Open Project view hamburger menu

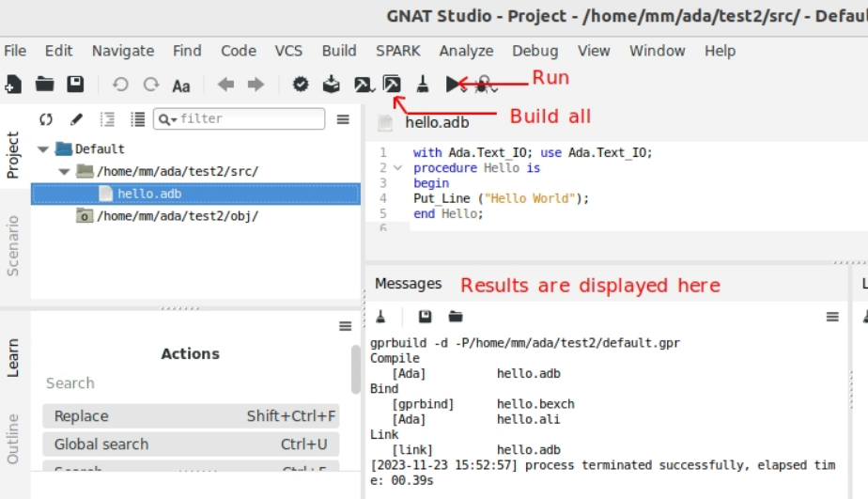pos(343,119)
